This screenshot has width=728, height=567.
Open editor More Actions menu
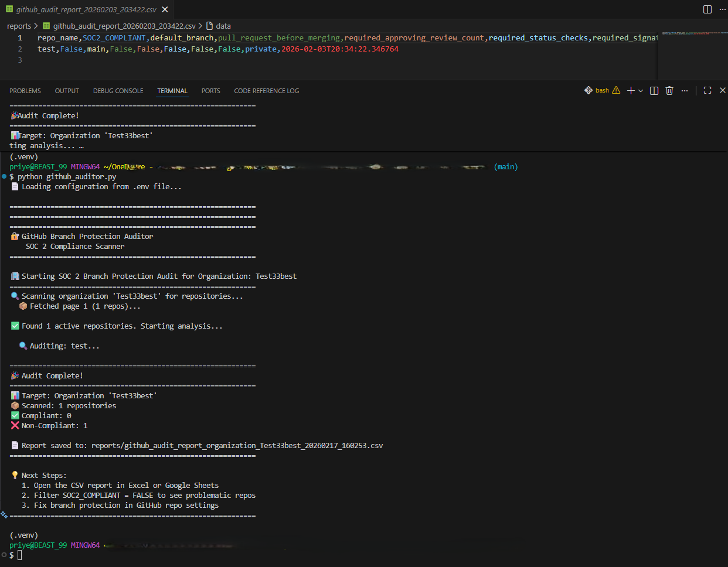coord(722,9)
